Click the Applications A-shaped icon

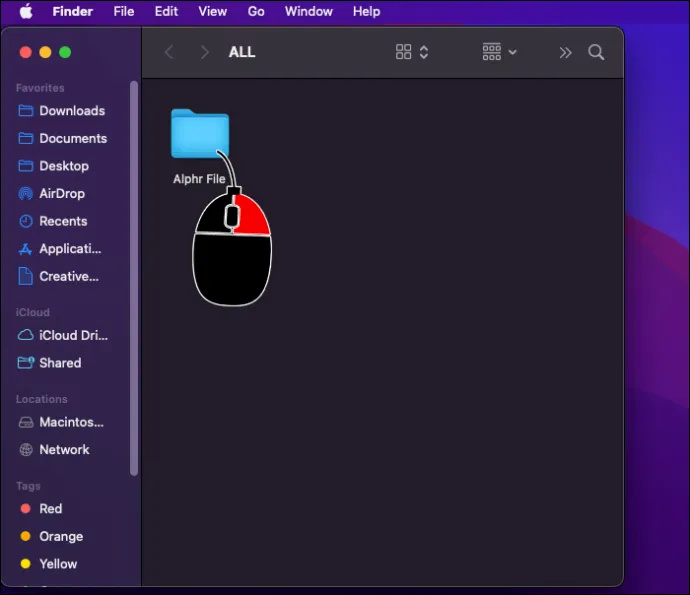[25, 249]
